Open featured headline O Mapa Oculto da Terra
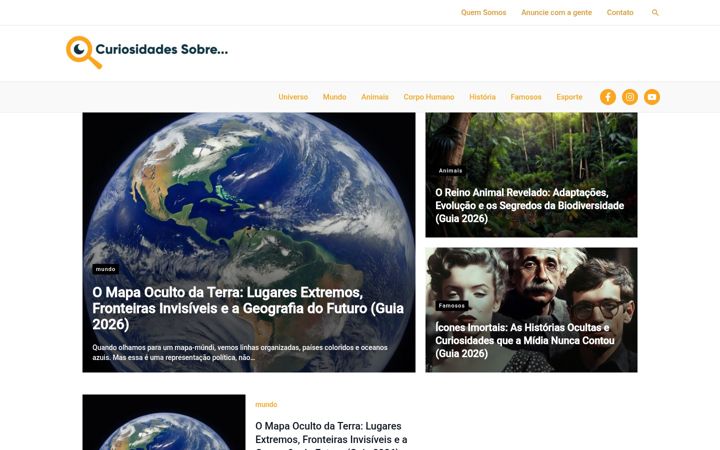Screen dimensions: 720x450 click(248, 308)
